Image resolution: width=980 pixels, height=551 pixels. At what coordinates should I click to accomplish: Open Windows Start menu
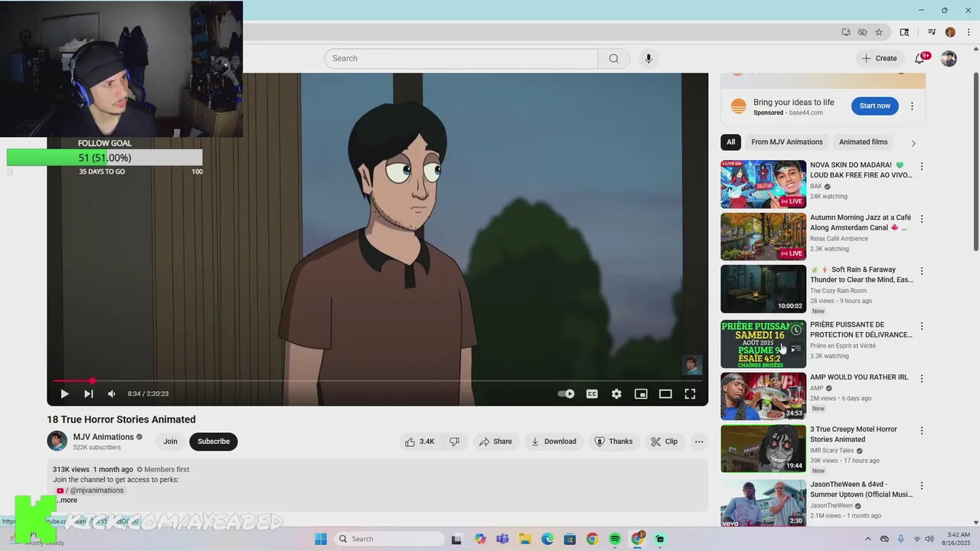321,539
